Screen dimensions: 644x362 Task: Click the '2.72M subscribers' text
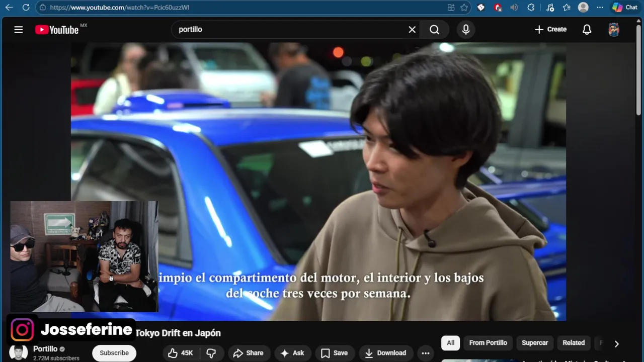tap(56, 358)
